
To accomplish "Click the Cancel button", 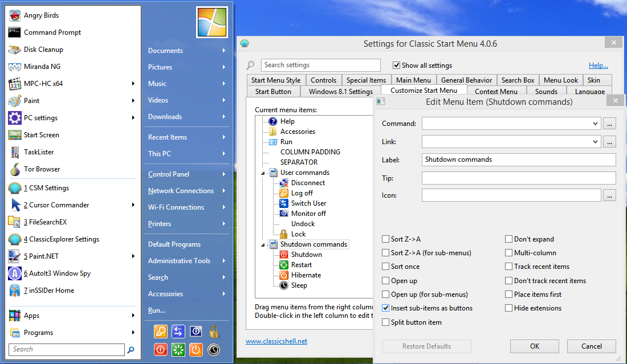I will (592, 346).
